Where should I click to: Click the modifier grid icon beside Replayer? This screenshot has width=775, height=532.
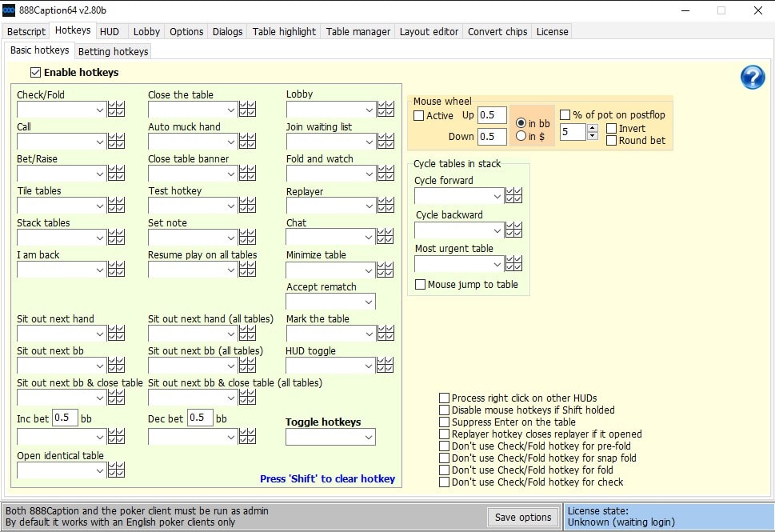pos(386,205)
